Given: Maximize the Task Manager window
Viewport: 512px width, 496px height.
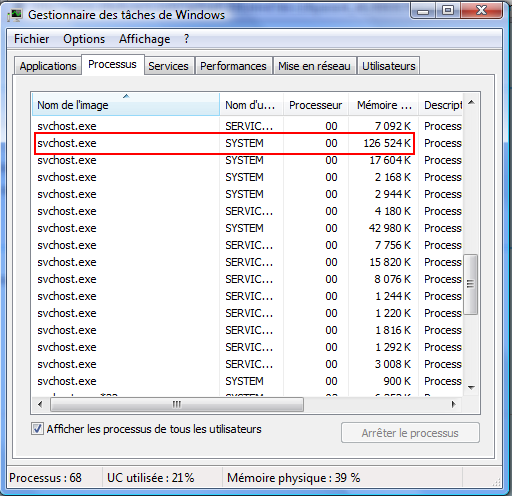Looking at the screenshot, I should [x=448, y=11].
